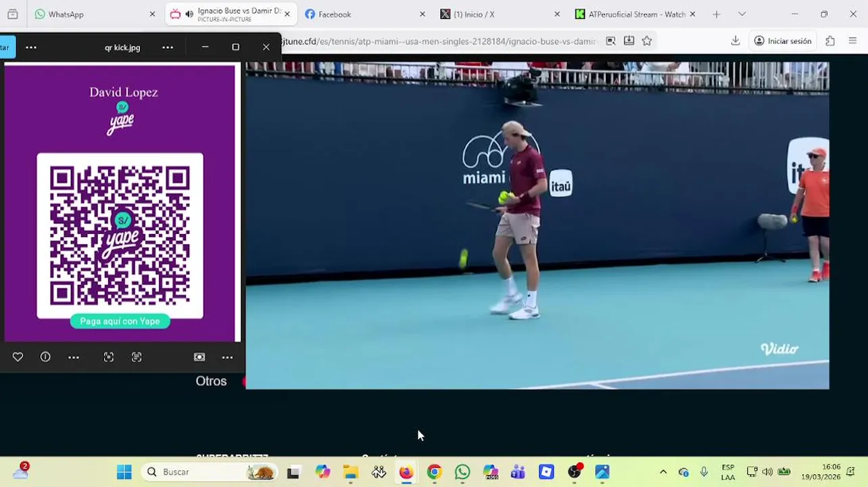The height and width of the screenshot is (487, 868).
Task: Close the WhatsApp tab
Action: coord(152,14)
